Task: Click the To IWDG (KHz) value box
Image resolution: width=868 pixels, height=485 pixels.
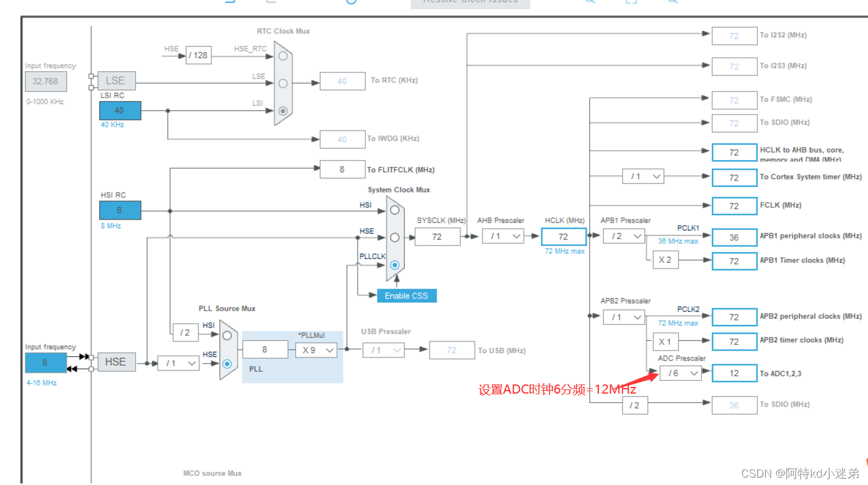Action: (342, 139)
